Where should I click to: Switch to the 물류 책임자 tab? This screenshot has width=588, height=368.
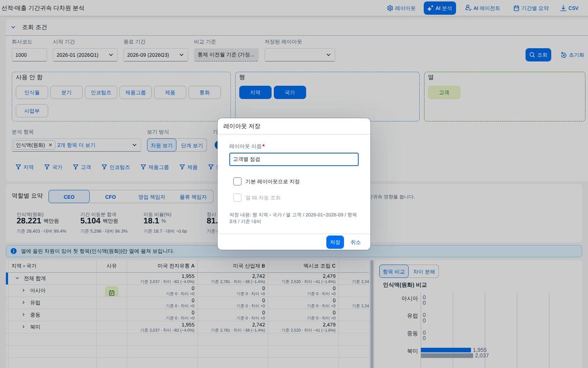pyautogui.click(x=193, y=197)
